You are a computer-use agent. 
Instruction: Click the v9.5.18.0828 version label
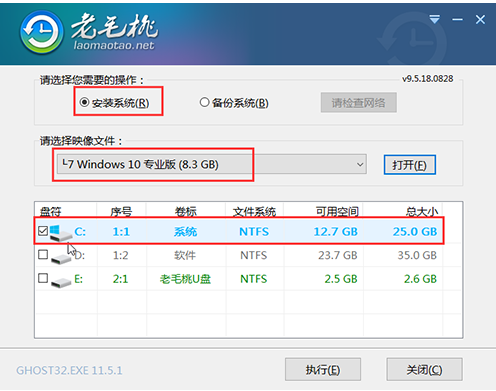coord(428,79)
